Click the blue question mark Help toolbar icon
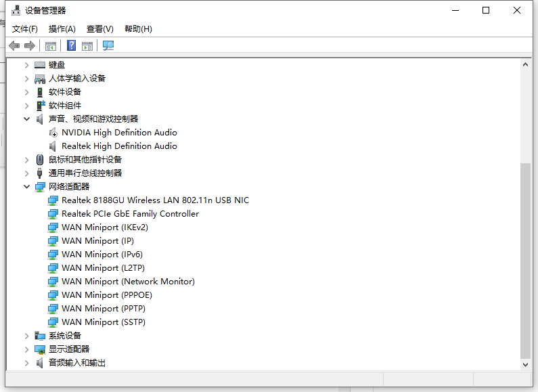The width and height of the screenshot is (538, 392). [71, 45]
